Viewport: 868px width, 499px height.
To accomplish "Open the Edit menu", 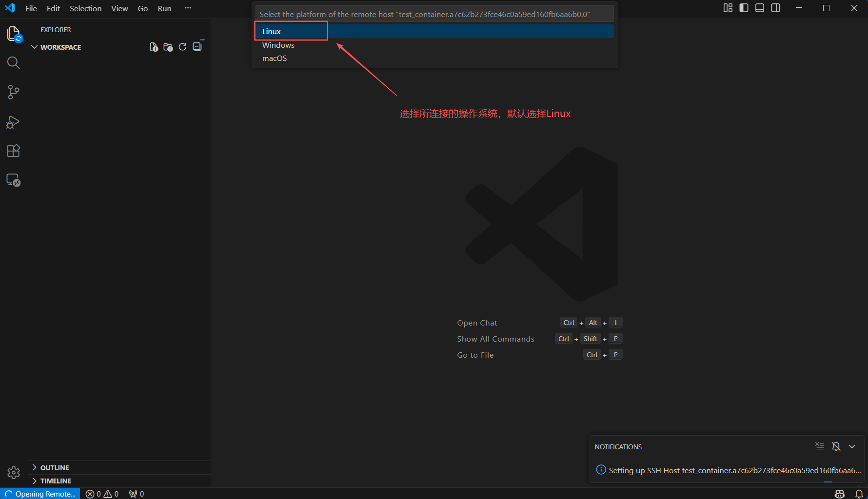I will [53, 8].
